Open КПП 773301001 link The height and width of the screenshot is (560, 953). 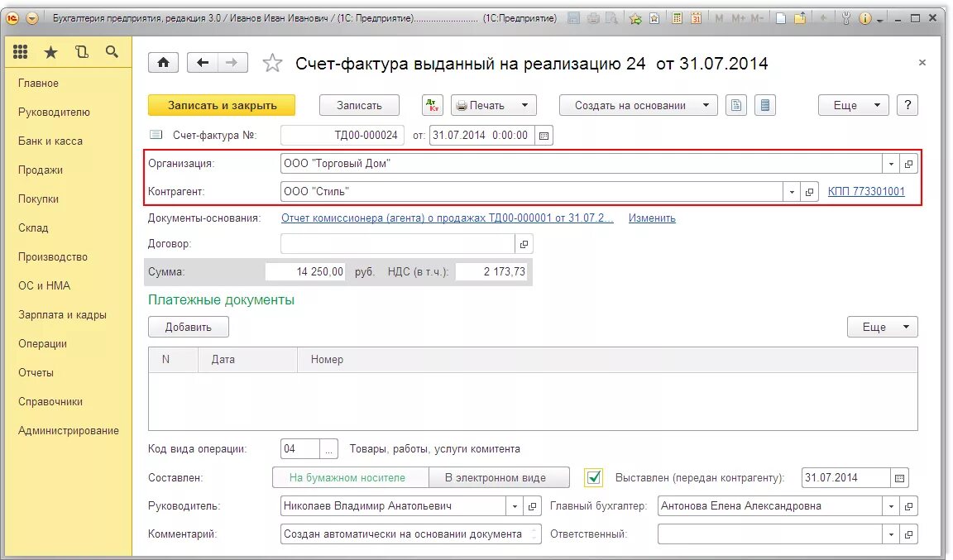[866, 192]
